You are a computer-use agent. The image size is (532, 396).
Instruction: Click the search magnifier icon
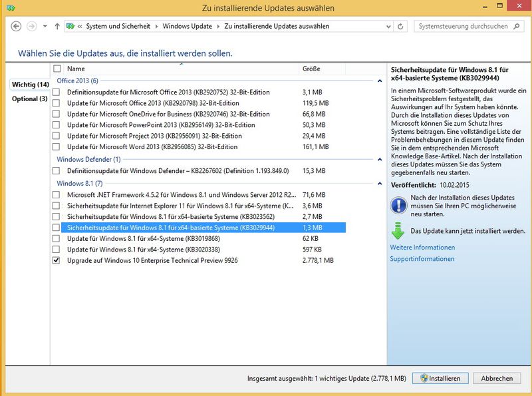[x=515, y=26]
